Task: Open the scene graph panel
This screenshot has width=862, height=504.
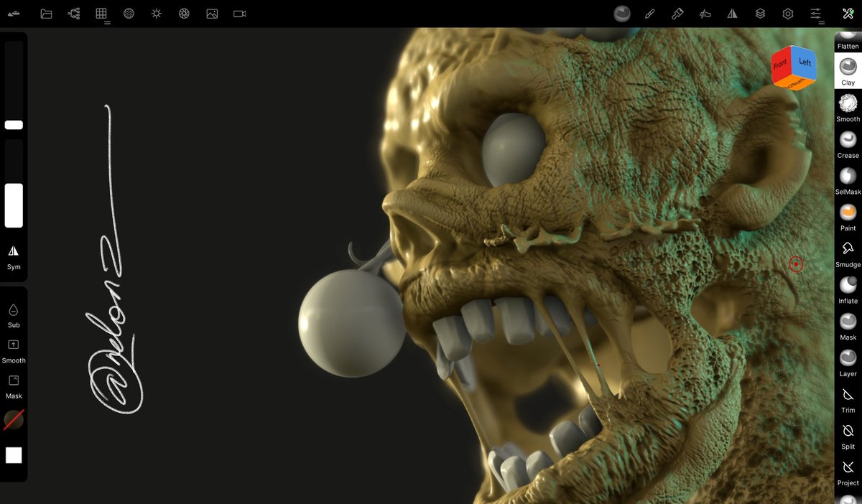Action: click(73, 13)
